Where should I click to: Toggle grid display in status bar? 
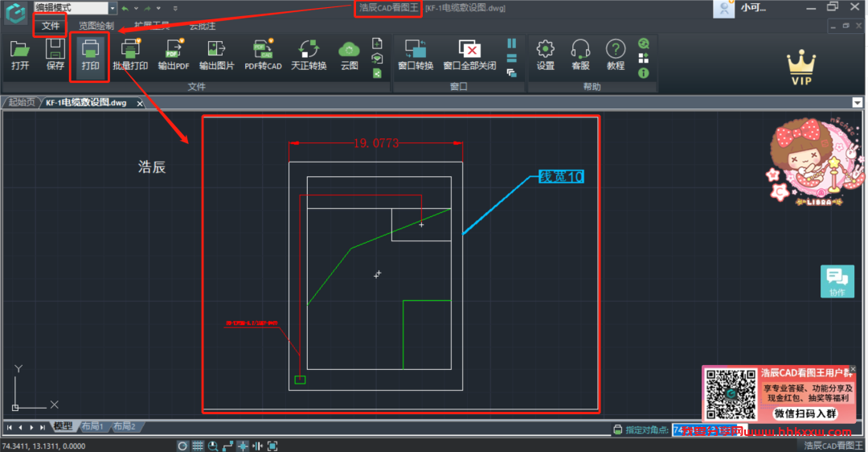(x=198, y=446)
